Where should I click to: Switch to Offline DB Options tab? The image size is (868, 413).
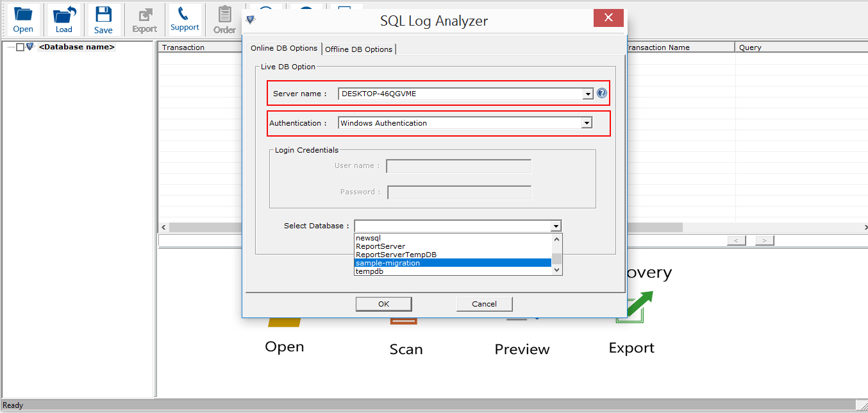click(359, 49)
